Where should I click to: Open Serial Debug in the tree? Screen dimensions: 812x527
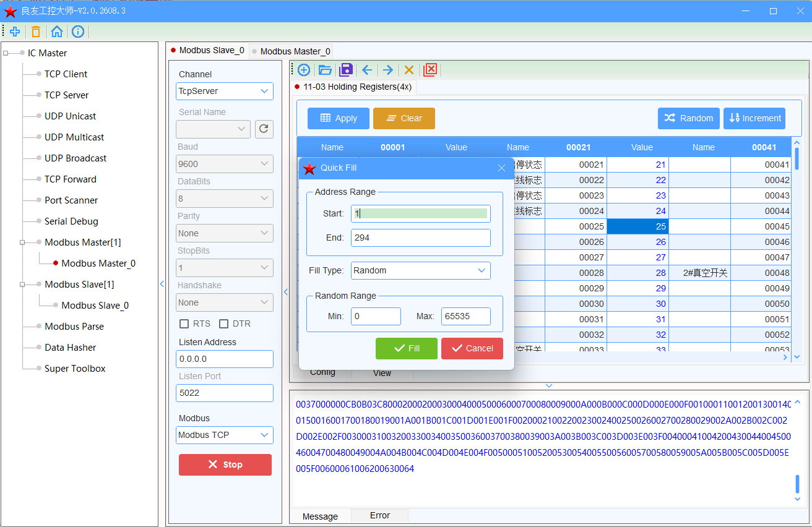pyautogui.click(x=71, y=221)
